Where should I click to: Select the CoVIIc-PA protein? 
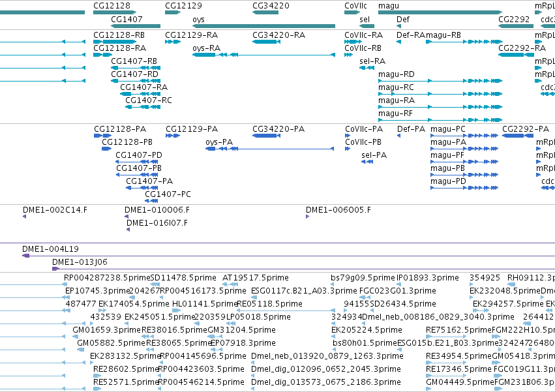click(x=364, y=129)
